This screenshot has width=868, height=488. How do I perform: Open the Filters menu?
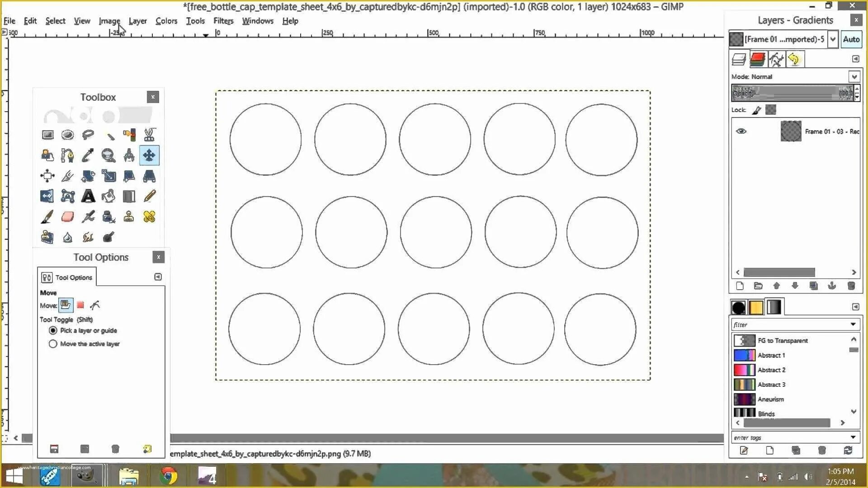(223, 21)
